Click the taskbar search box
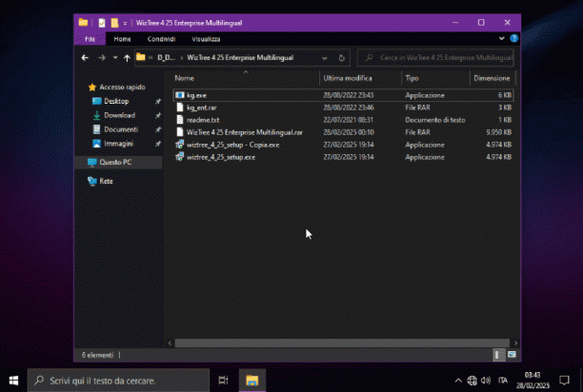The image size is (583, 392). (x=118, y=381)
